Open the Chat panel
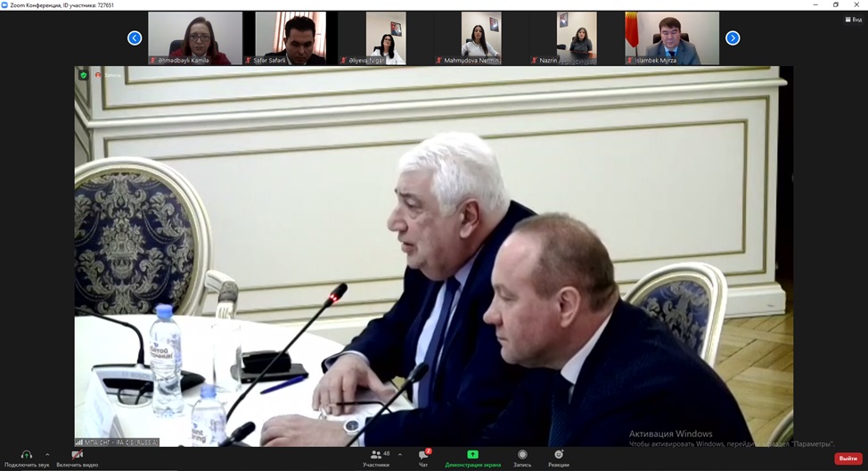The image size is (868, 471). (423, 458)
